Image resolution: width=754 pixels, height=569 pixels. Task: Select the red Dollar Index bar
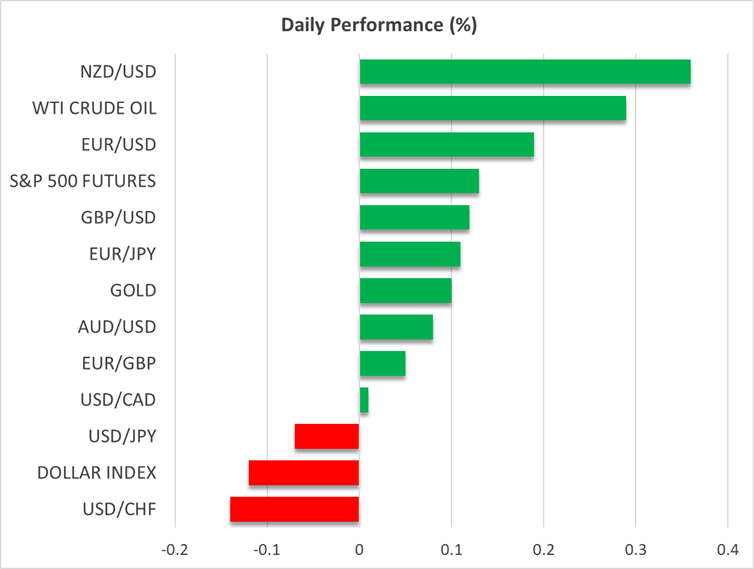point(304,473)
